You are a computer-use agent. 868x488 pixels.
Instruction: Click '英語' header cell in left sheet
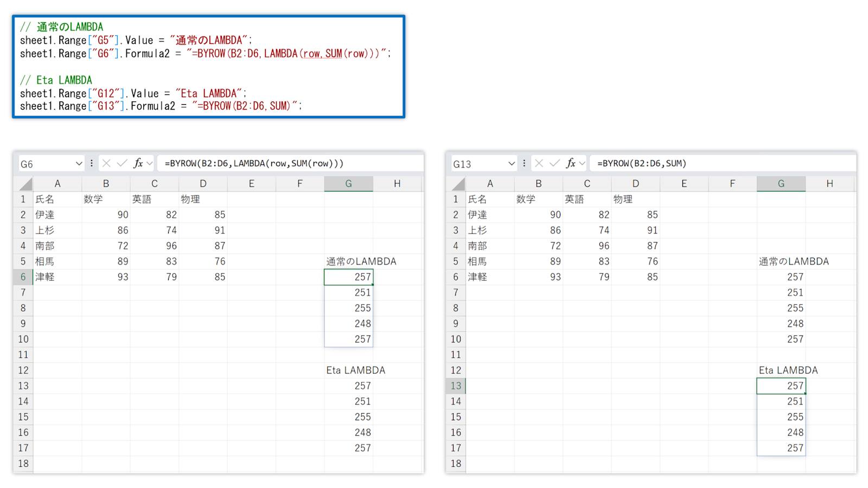(155, 200)
